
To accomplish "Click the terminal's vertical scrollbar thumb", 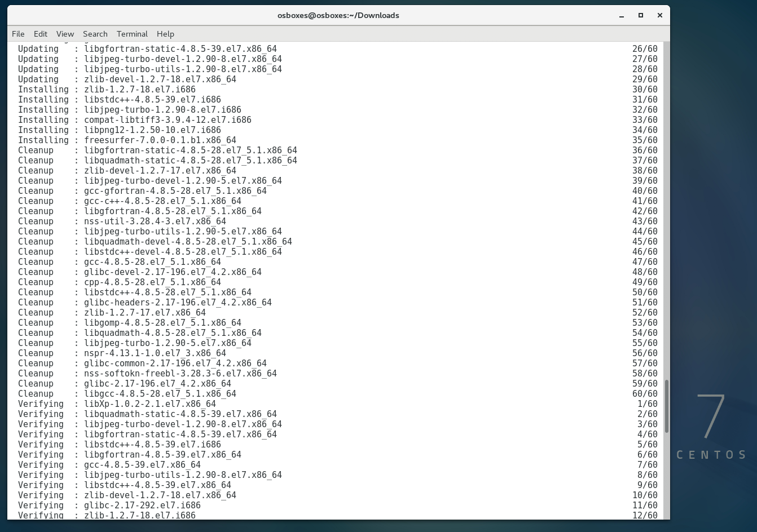I will coord(667,406).
